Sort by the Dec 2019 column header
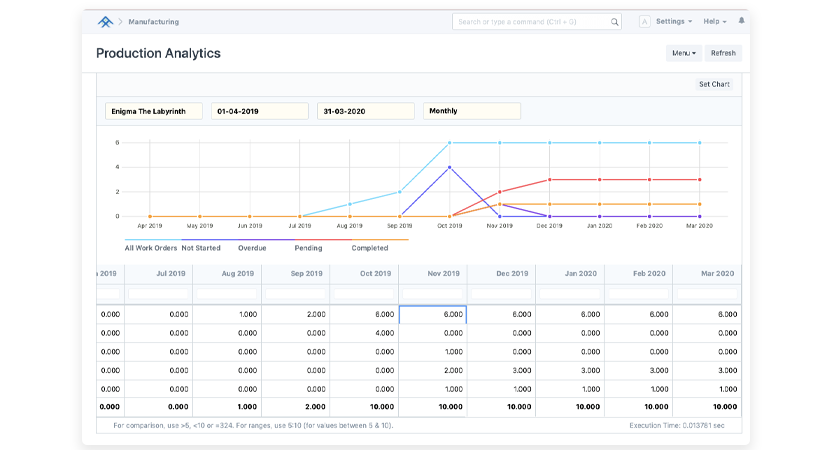The height and width of the screenshot is (450, 826). click(x=501, y=273)
